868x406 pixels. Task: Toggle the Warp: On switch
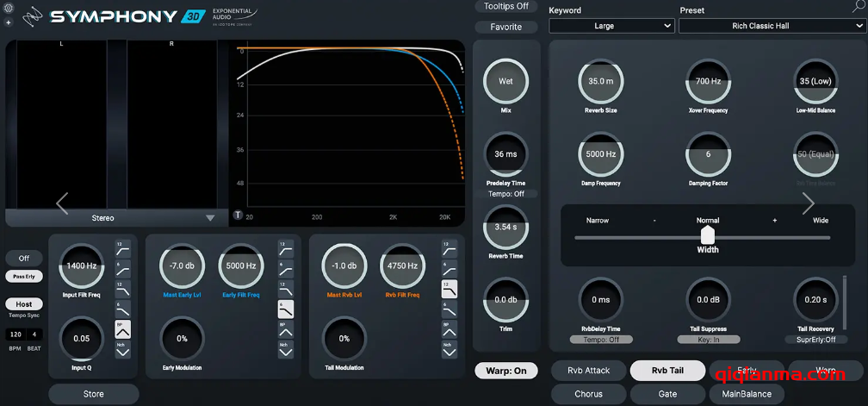tap(506, 371)
